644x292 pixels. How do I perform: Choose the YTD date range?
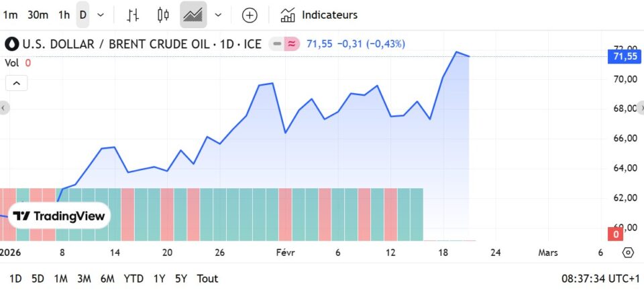[x=133, y=278]
